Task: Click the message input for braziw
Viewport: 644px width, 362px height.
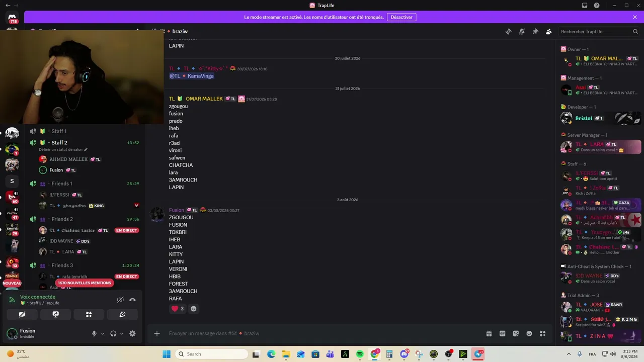Action: pyautogui.click(x=322, y=333)
